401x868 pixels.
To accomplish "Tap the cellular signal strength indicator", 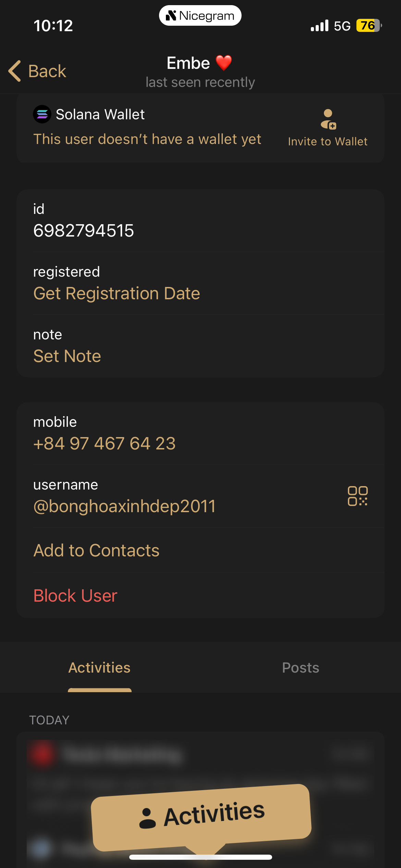I will pyautogui.click(x=319, y=26).
